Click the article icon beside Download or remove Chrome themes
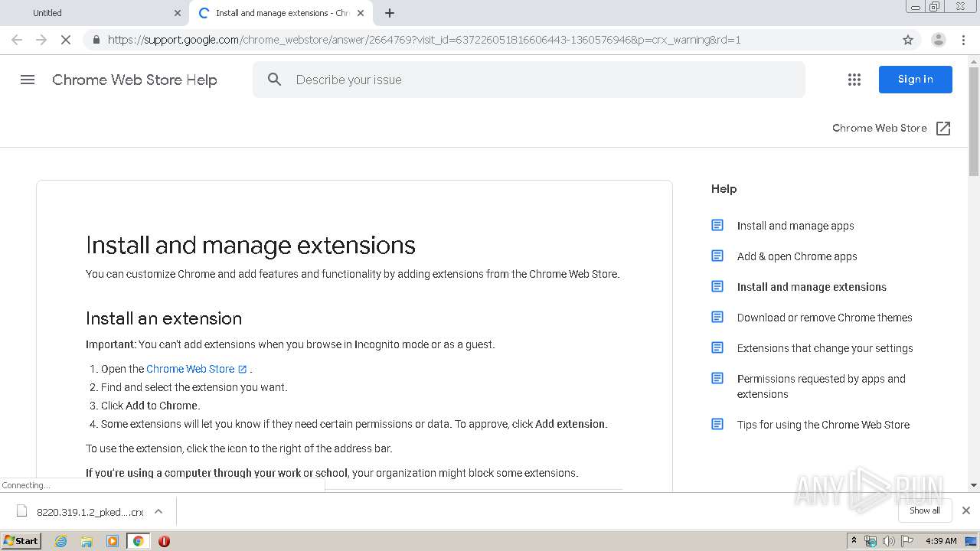This screenshot has width=980, height=551. [x=717, y=317]
